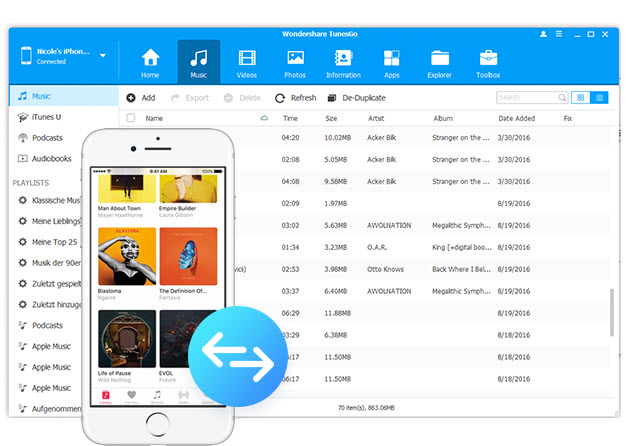Open the Photos tab
This screenshot has height=446, width=626.
[295, 63]
